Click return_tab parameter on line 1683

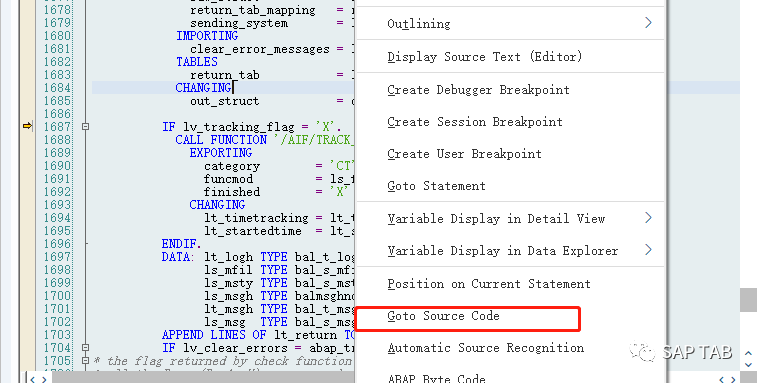tap(224, 75)
